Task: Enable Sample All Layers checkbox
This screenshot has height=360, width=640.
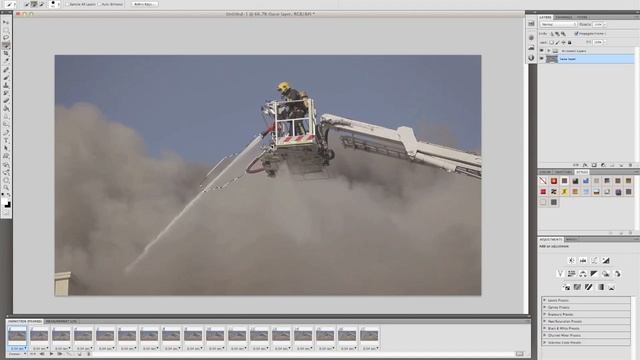Action: click(x=67, y=4)
